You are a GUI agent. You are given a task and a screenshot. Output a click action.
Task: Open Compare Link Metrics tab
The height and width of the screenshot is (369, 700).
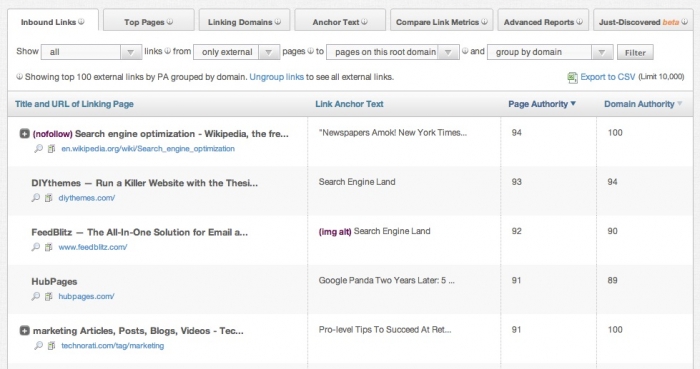pyautogui.click(x=442, y=21)
